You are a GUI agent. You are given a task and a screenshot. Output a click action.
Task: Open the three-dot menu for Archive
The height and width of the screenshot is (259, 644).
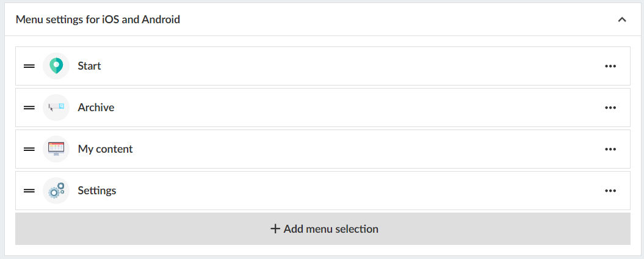610,108
